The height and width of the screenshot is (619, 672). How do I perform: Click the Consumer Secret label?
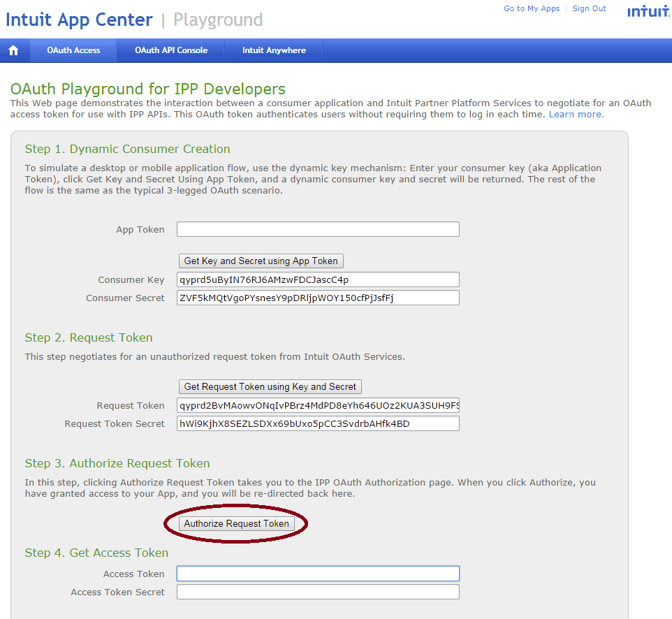point(125,298)
